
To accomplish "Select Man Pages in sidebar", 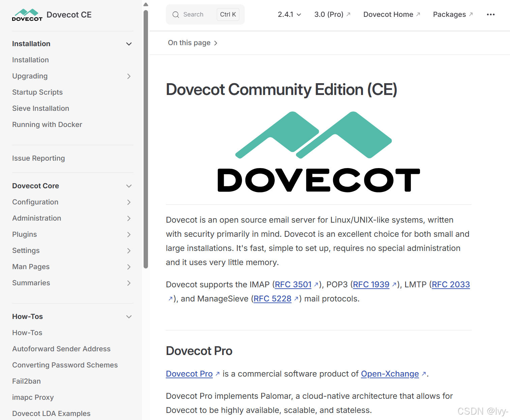I will click(31, 267).
